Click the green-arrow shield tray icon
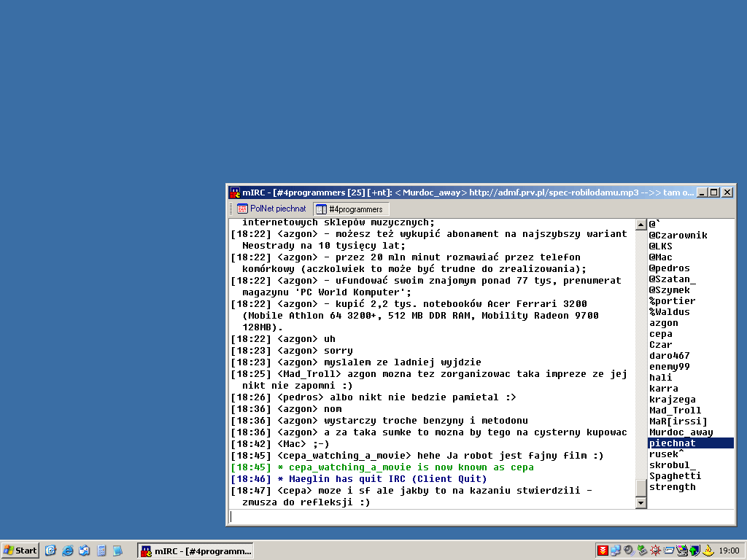The width and height of the screenshot is (747, 560). pos(695,551)
